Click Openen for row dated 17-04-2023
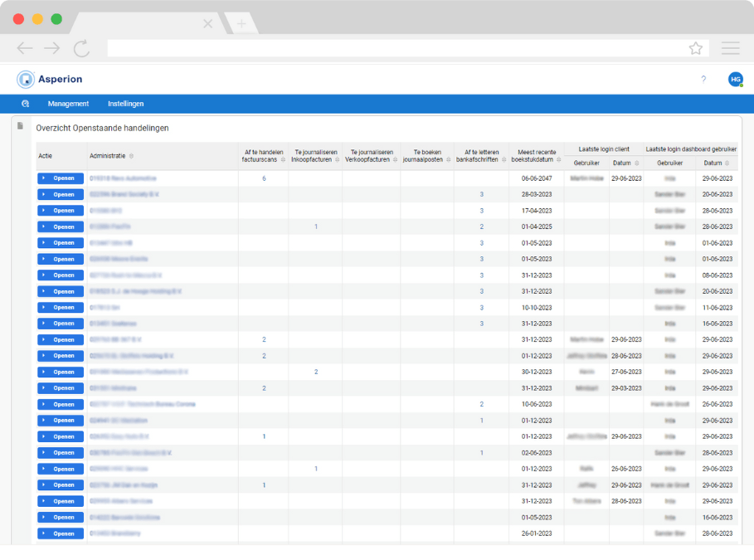 pyautogui.click(x=61, y=211)
